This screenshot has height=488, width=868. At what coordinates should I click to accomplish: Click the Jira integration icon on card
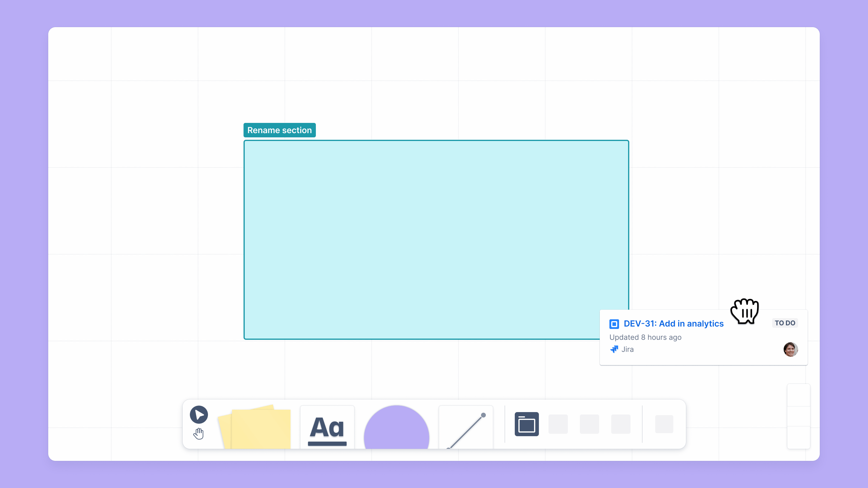(614, 349)
